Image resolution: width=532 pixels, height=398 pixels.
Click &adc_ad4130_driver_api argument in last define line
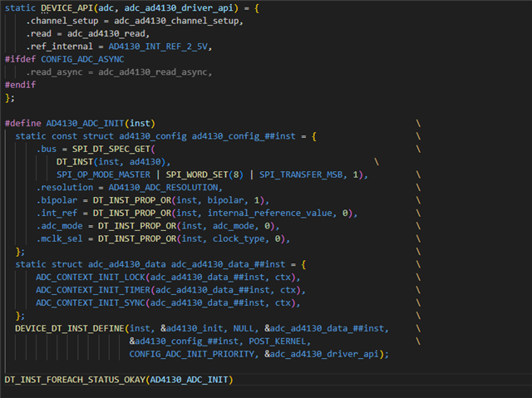pyautogui.click(x=322, y=354)
